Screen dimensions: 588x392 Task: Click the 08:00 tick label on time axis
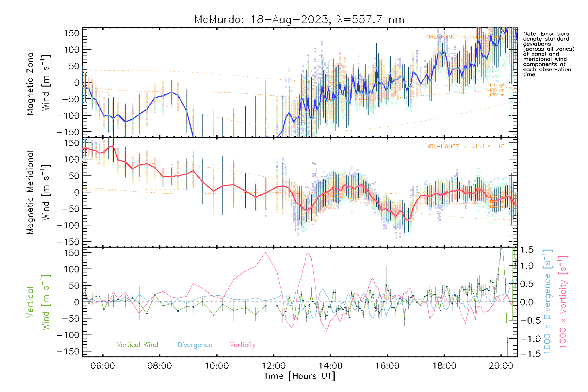point(159,366)
